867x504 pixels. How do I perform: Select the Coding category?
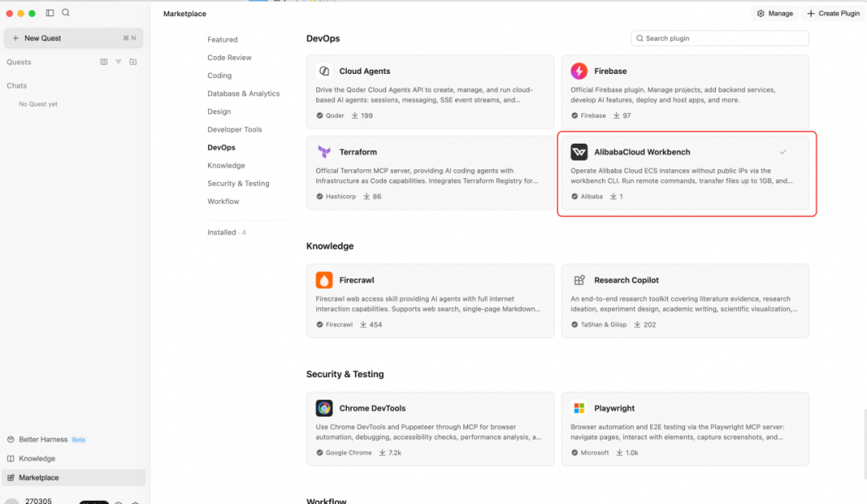click(219, 75)
